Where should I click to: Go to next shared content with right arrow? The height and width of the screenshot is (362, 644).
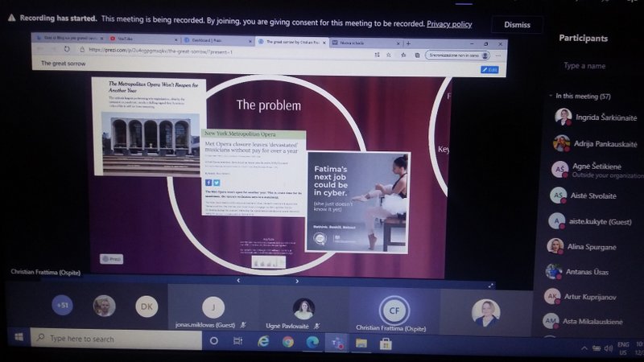coord(297,281)
